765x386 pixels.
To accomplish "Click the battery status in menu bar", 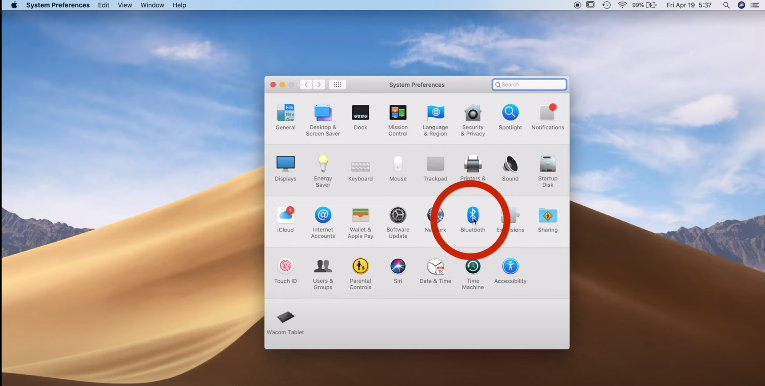I will click(644, 5).
